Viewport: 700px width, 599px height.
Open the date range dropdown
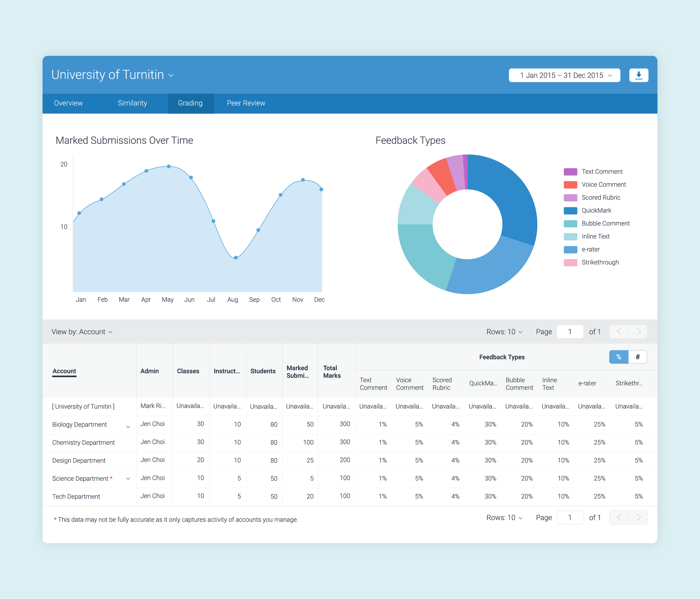tap(564, 75)
